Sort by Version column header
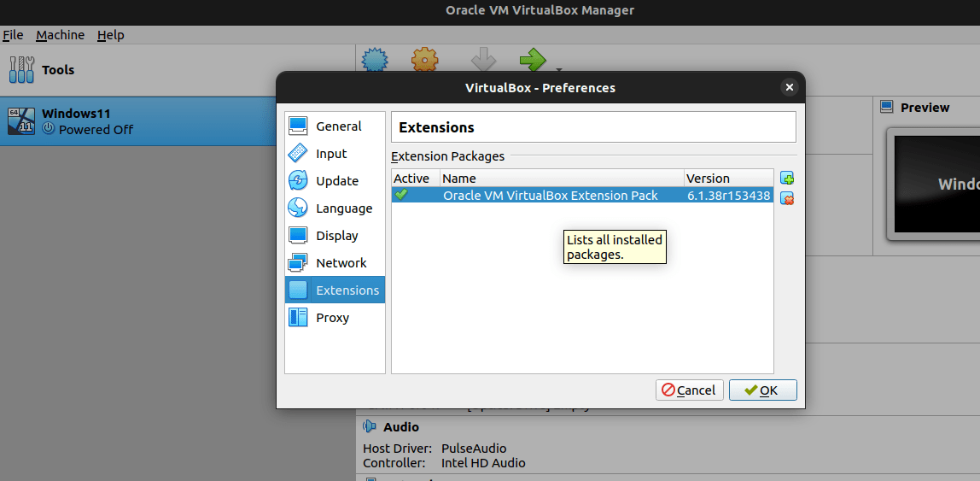This screenshot has height=481, width=980. coord(729,179)
